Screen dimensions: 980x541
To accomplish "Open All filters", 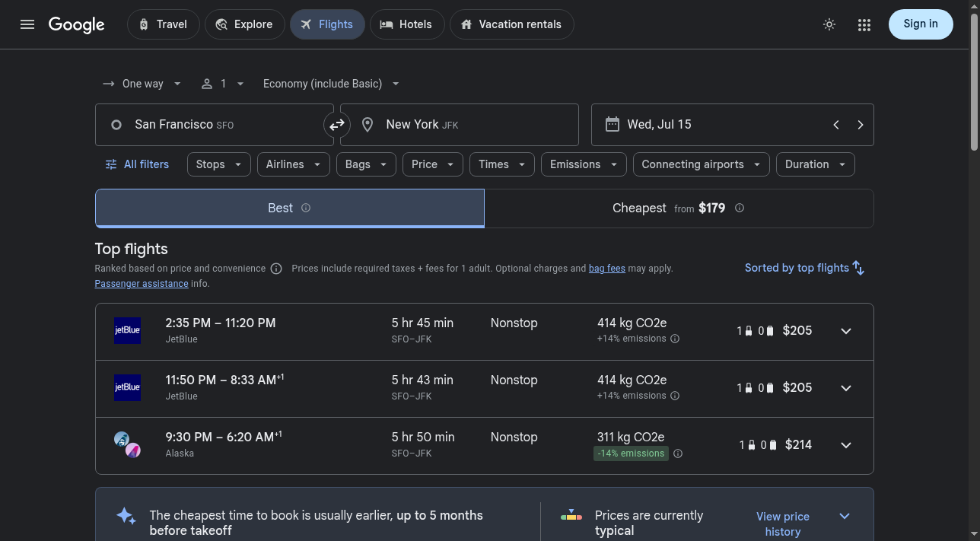I will [137, 164].
